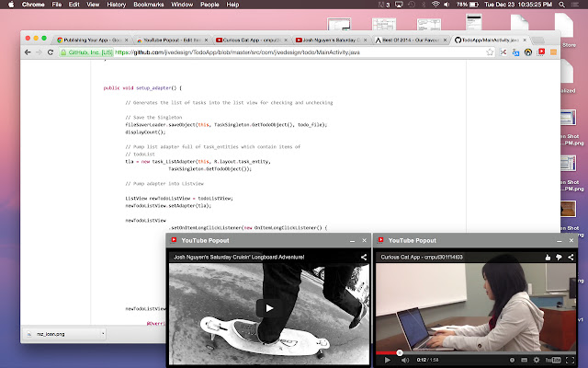Reload the GitHub page
The width and height of the screenshot is (588, 368).
51,52
